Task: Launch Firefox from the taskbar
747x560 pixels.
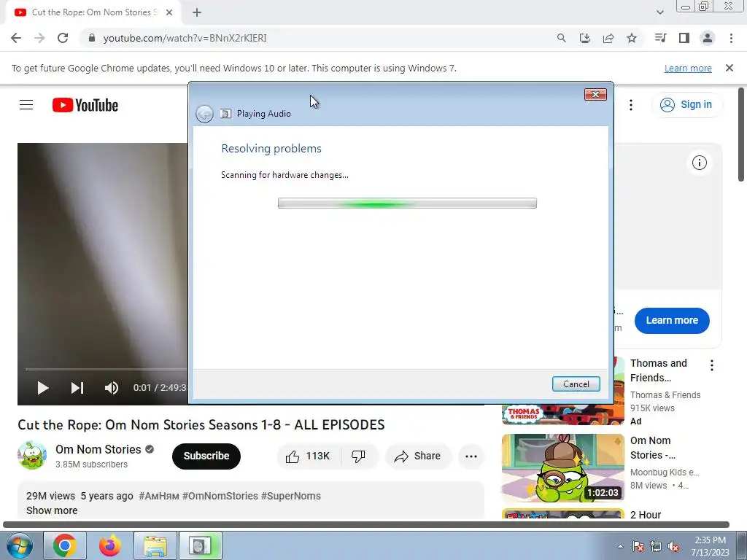Action: 110,545
